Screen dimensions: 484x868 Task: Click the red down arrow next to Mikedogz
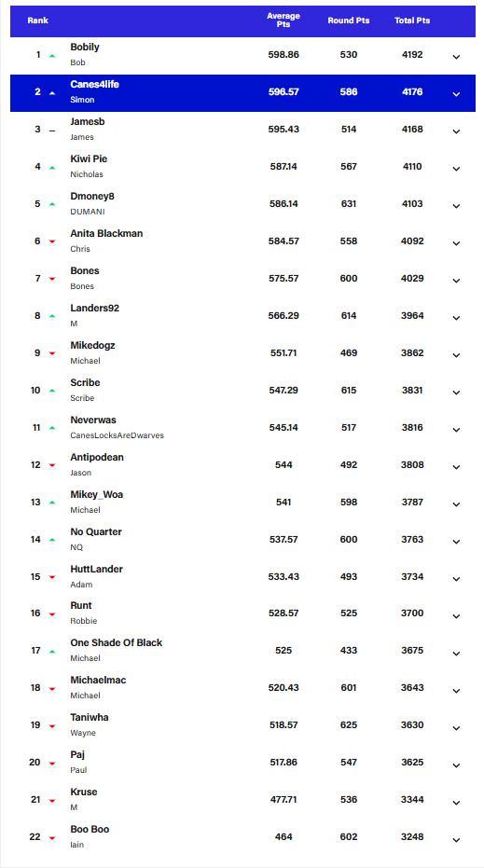[x=52, y=353]
